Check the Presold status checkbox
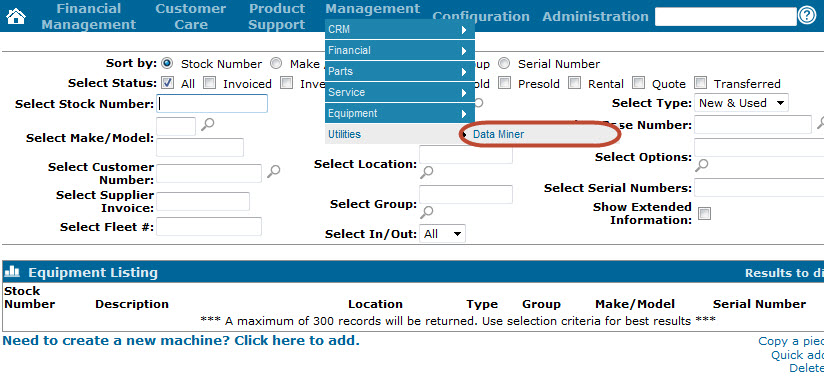This screenshot has height=384, width=824. point(504,83)
